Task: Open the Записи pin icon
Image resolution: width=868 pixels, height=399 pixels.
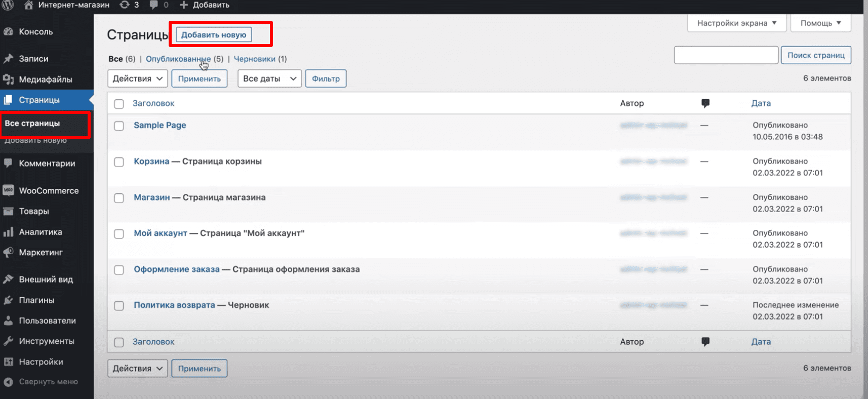Action: pos(8,59)
